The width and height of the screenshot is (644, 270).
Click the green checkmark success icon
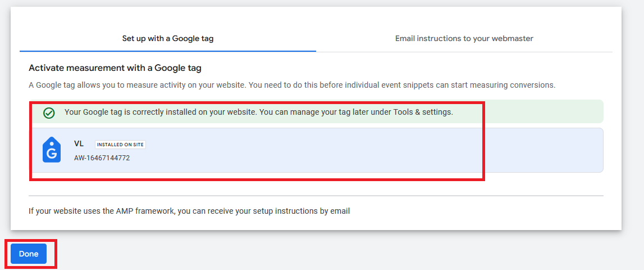(x=49, y=112)
